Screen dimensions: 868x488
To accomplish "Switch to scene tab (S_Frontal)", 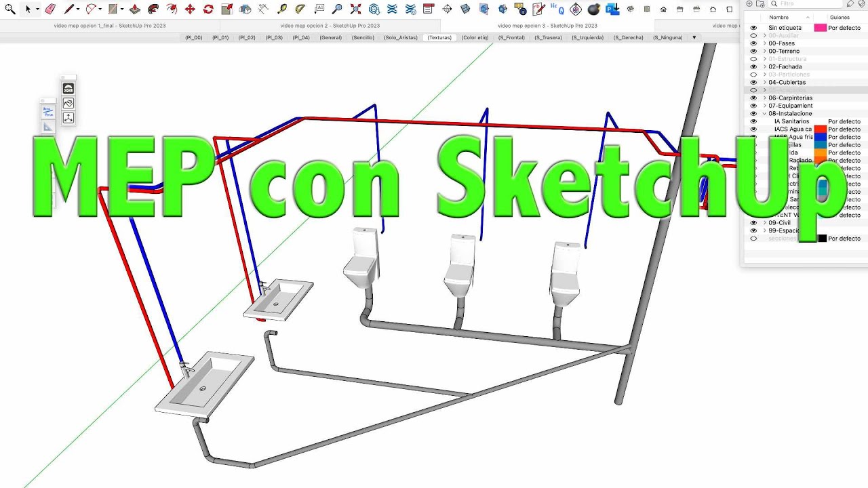I will coord(511,38).
